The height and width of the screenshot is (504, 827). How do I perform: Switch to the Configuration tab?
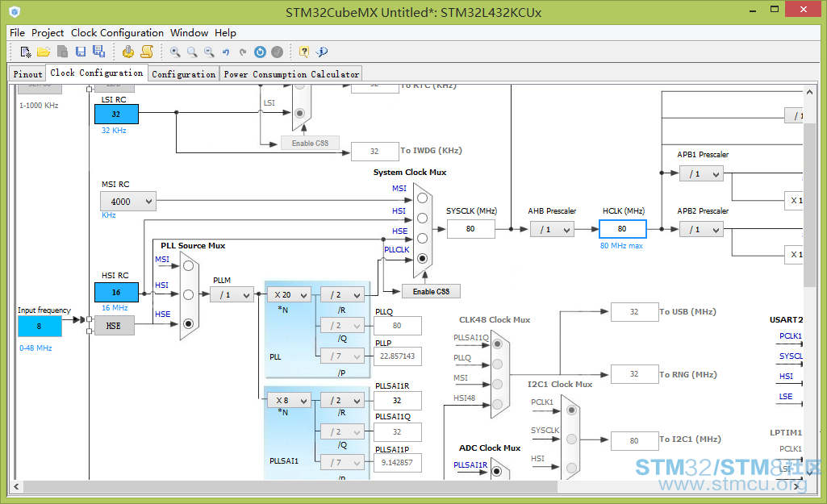tap(183, 74)
